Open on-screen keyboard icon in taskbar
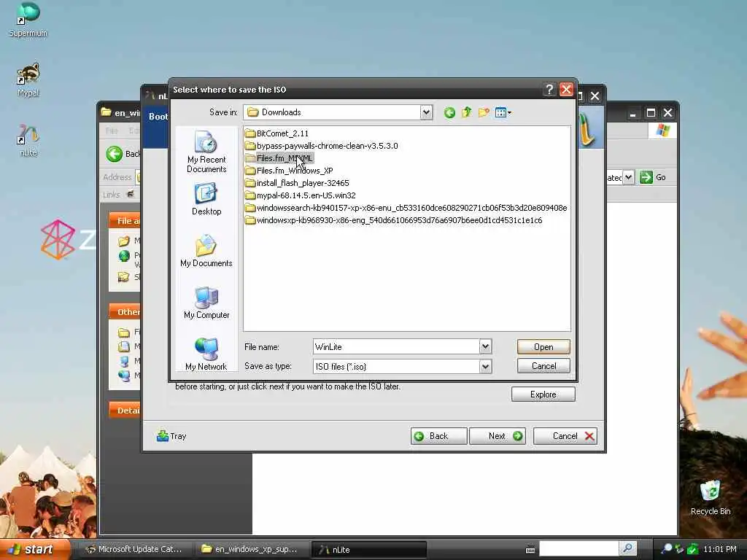 coord(530,550)
